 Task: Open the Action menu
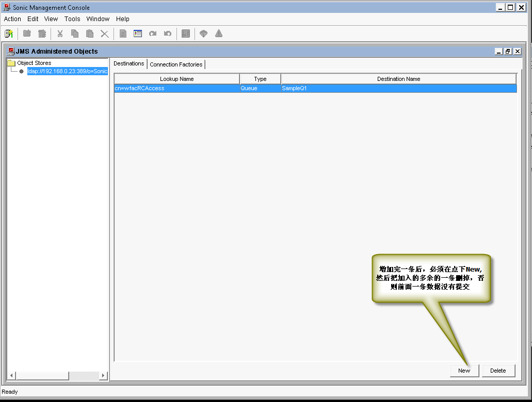(12, 19)
